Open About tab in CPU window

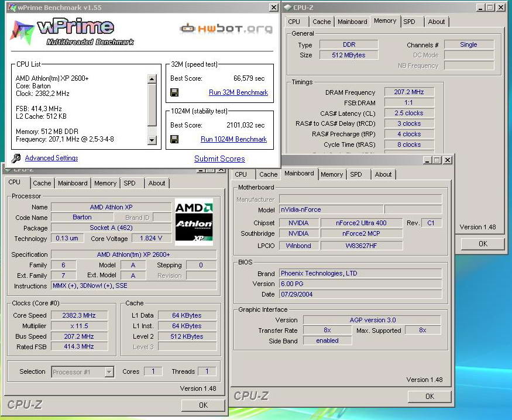click(157, 183)
